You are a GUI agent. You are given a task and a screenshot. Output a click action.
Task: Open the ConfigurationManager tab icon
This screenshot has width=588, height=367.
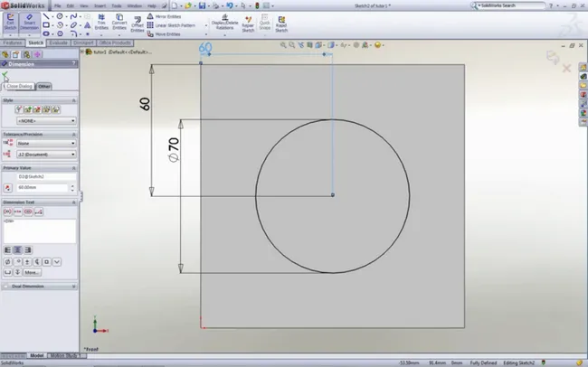[26, 55]
